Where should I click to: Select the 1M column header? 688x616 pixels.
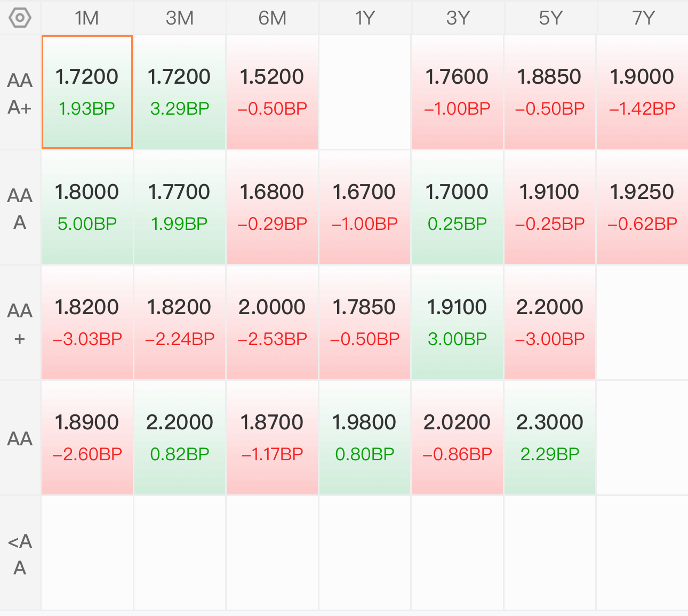coord(87,18)
